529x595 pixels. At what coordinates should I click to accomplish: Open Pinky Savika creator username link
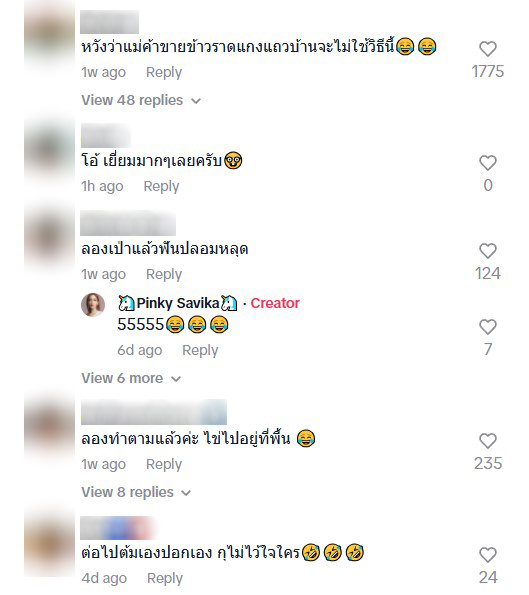178,303
